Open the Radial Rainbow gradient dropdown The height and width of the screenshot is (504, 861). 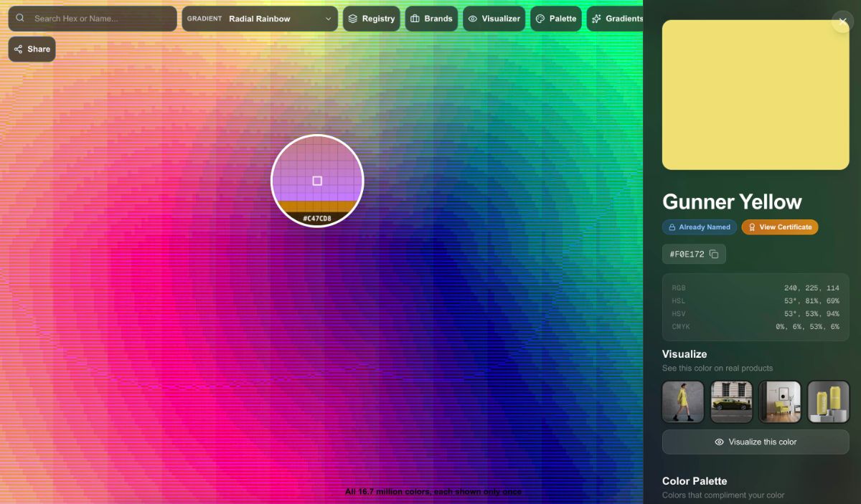tap(260, 19)
